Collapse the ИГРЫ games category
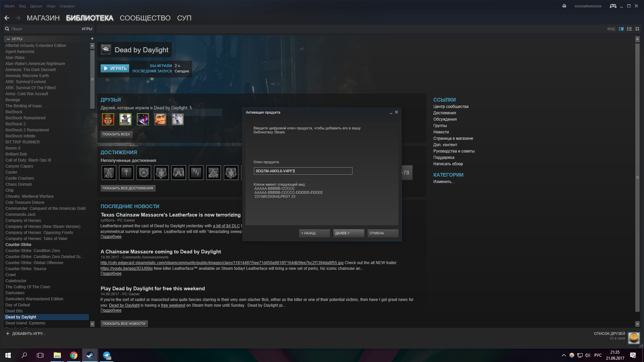 tap(8, 39)
